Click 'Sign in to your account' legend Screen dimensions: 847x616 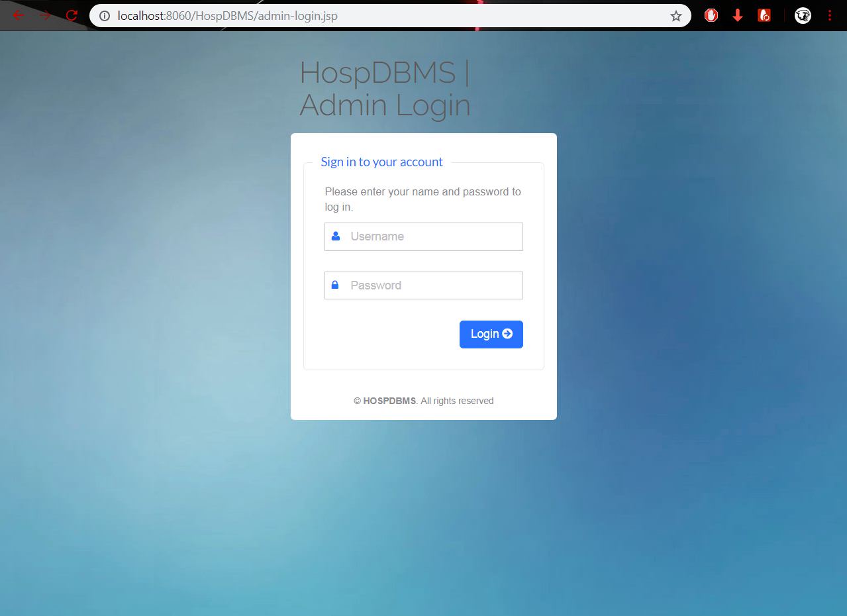click(x=381, y=162)
